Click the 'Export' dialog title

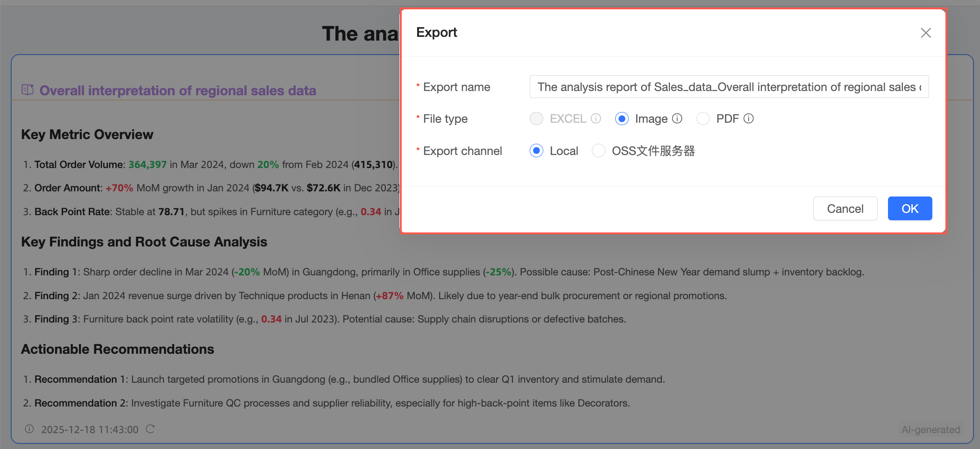[x=437, y=32]
